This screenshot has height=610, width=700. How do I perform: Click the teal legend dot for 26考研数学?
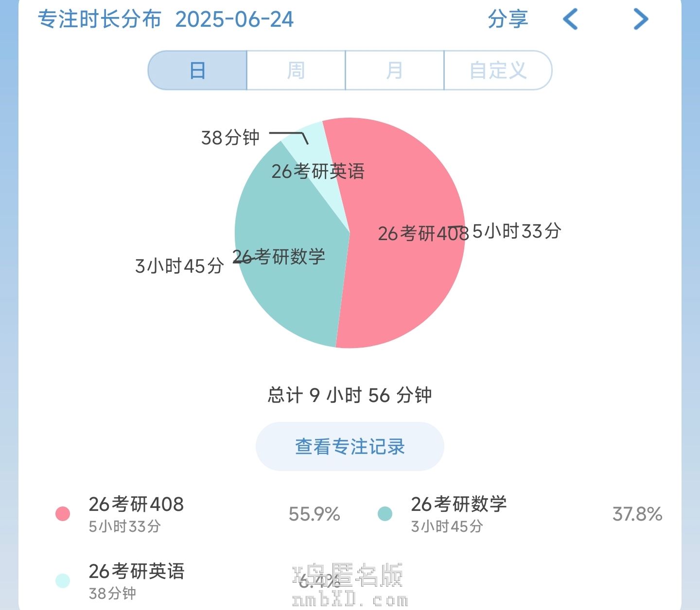point(385,514)
